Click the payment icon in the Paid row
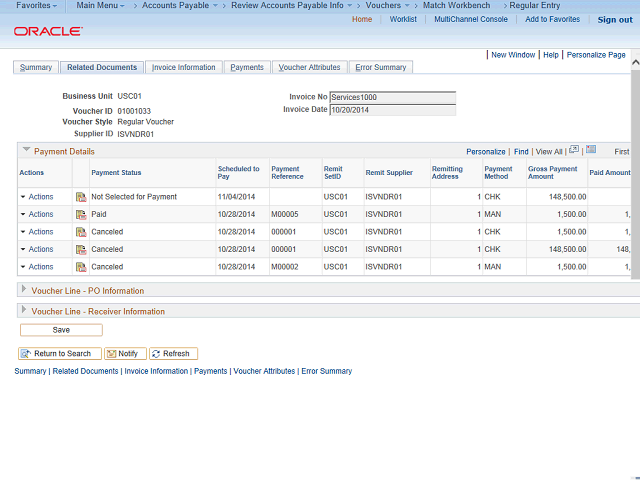 80,215
